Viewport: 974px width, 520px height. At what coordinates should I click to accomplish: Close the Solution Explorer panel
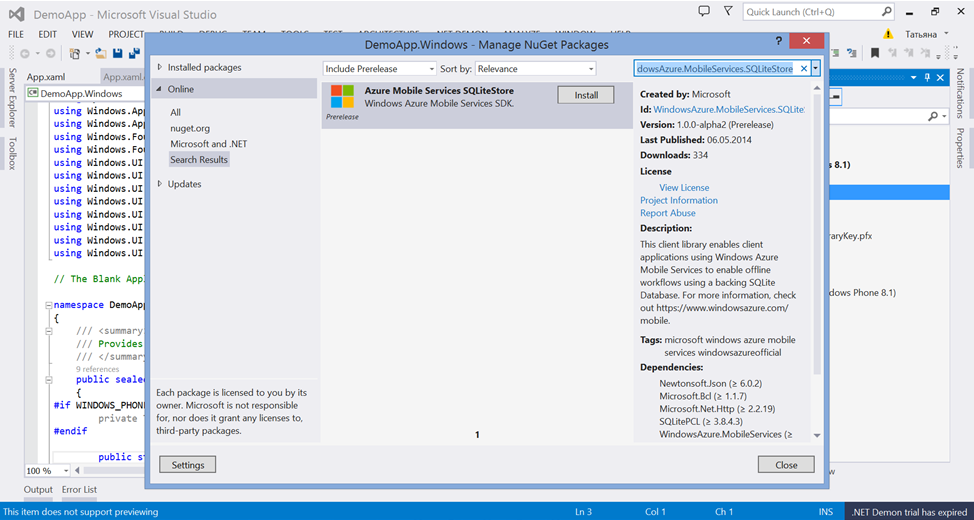click(940, 77)
